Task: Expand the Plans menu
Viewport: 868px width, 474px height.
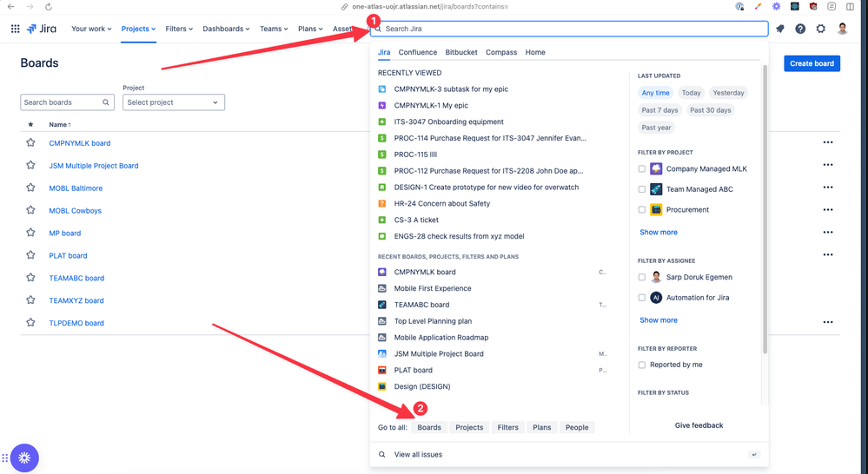Action: point(310,29)
